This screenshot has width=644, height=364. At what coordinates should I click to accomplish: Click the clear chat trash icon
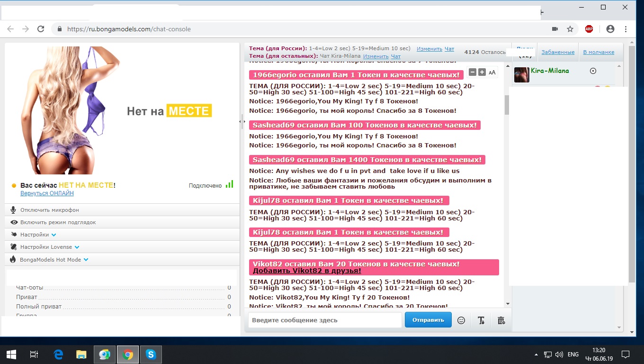[501, 320]
